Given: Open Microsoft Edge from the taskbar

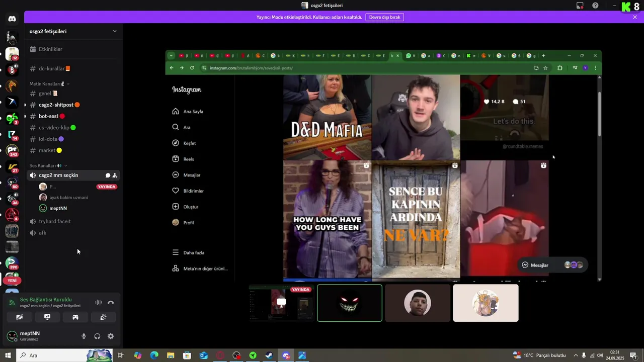Looking at the screenshot, I should (154, 355).
